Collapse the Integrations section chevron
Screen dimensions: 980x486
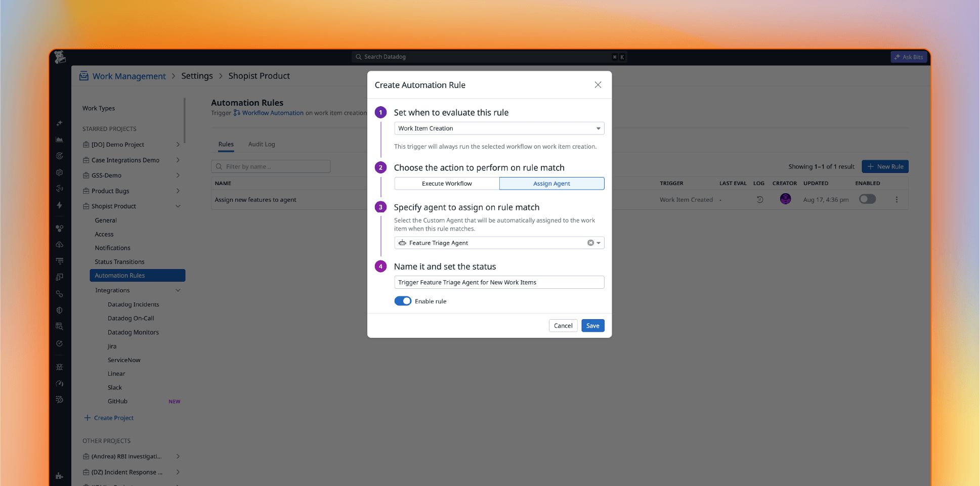(x=178, y=290)
